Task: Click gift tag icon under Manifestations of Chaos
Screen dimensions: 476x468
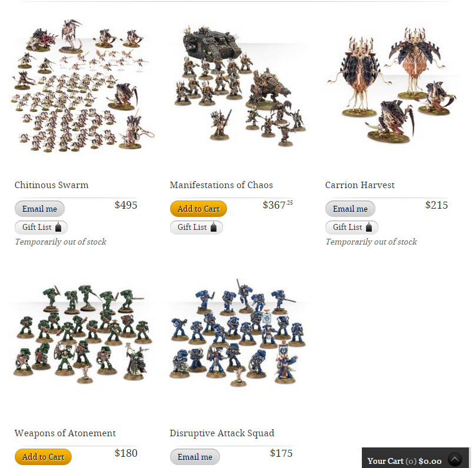Action: pos(214,227)
